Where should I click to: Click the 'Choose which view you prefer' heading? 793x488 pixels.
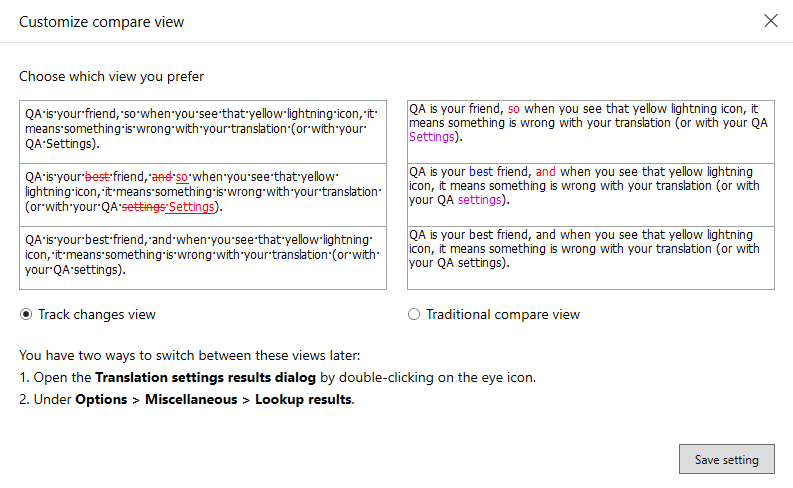(112, 76)
